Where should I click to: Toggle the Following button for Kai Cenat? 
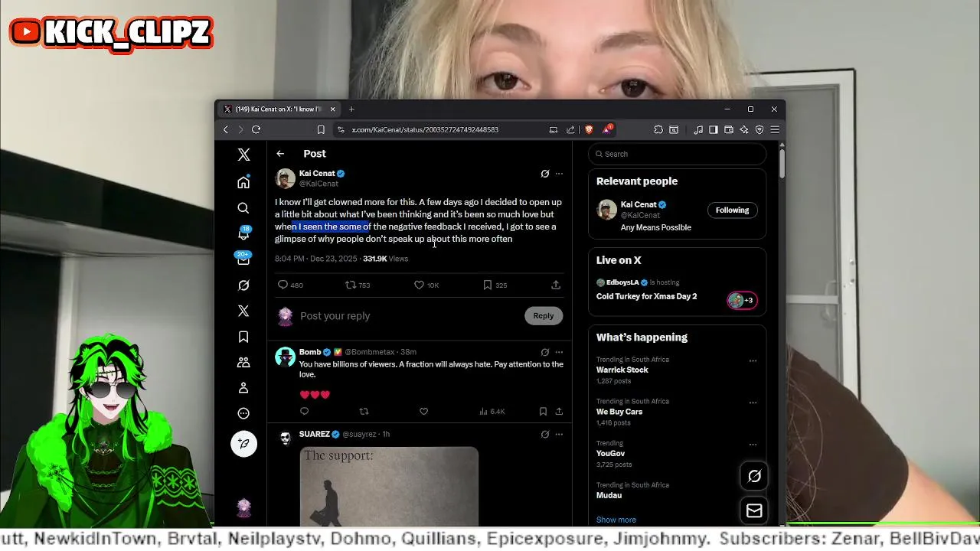coord(732,210)
